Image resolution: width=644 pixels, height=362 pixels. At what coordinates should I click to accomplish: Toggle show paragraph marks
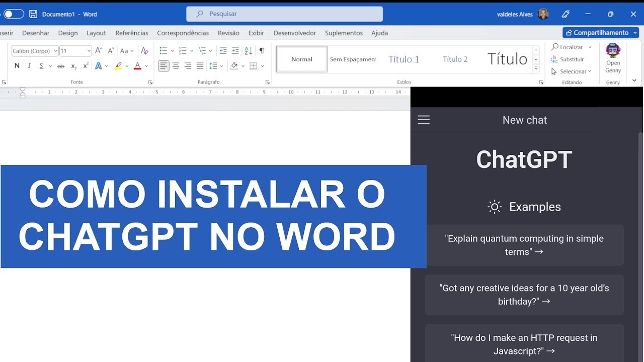point(262,51)
